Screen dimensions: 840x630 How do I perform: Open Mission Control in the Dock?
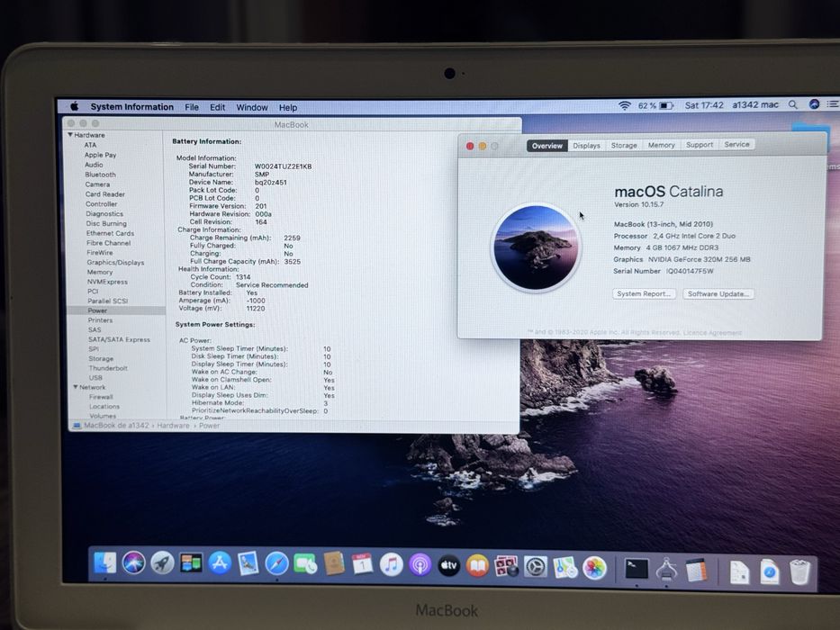pos(191,563)
